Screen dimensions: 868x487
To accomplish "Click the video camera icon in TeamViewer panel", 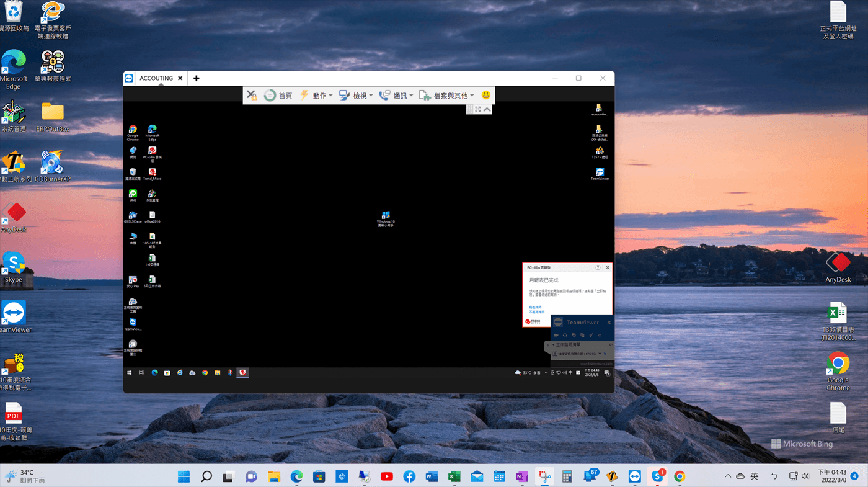I will 556,335.
